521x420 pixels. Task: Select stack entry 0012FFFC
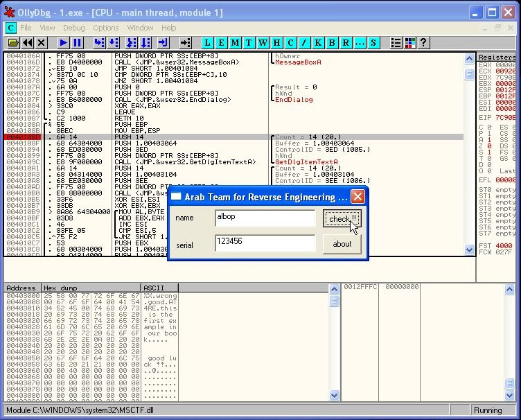(x=382, y=287)
